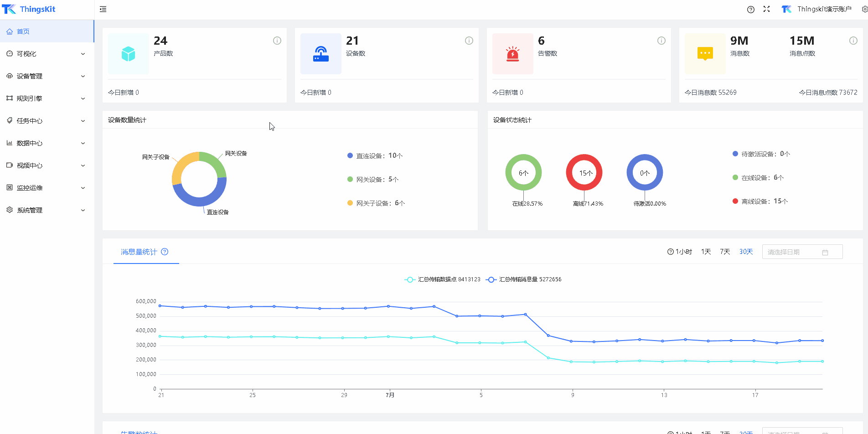Click the info icon on the 产品数 card
Viewport: 868px width, 434px height.
(x=277, y=41)
